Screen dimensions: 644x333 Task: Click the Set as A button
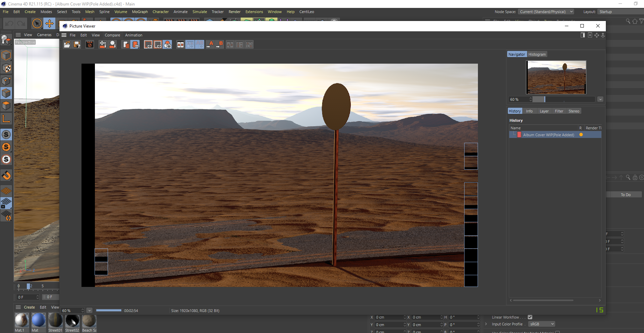coord(210,45)
